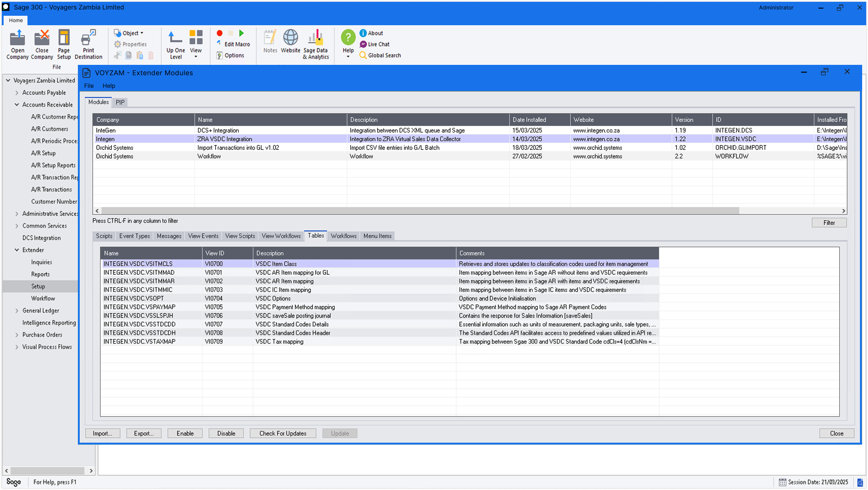Click the Live Chat icon
The width and height of the screenshot is (868, 490).
tap(363, 44)
